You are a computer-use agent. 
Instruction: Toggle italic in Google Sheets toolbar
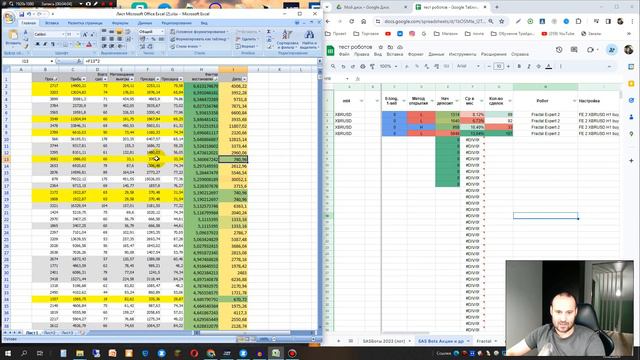(x=529, y=66)
